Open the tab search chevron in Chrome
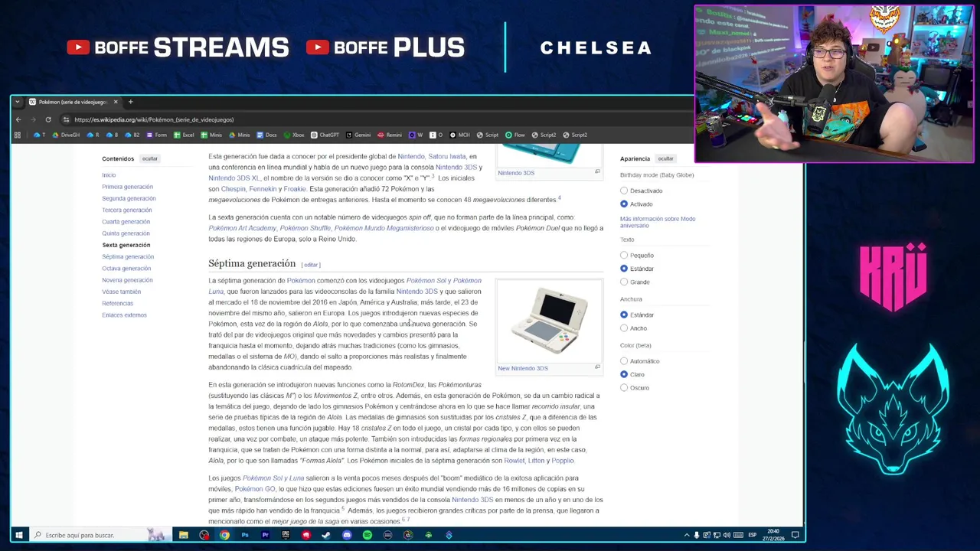980x551 pixels. pyautogui.click(x=18, y=102)
